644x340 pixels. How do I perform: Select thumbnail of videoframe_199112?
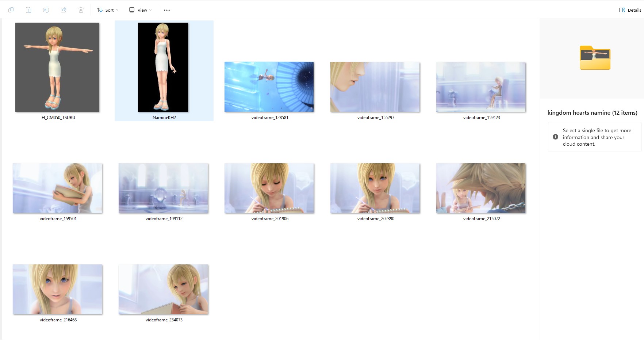[x=163, y=188]
